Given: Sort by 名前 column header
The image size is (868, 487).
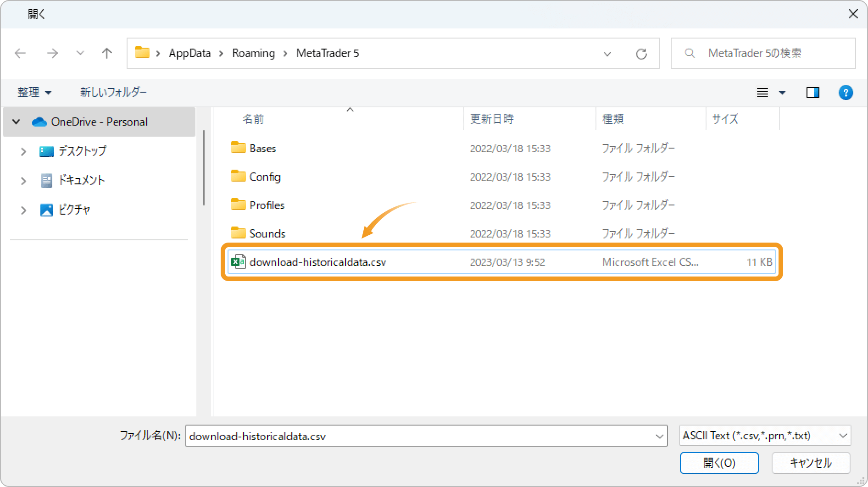Looking at the screenshot, I should tap(253, 119).
